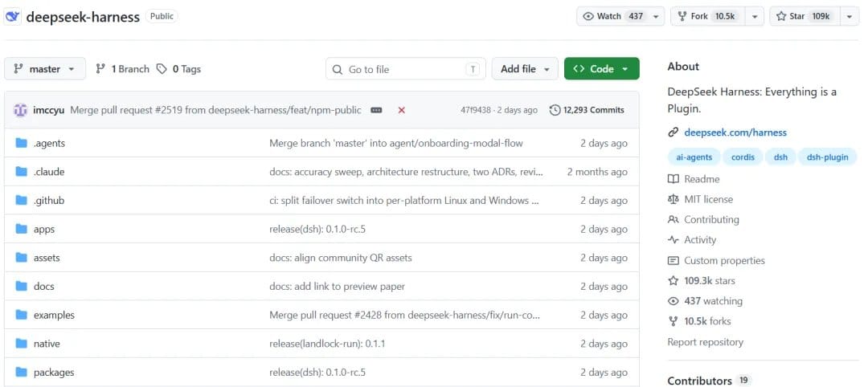Image resolution: width=868 pixels, height=387 pixels.
Task: Click the apps folder icon
Action: click(22, 229)
